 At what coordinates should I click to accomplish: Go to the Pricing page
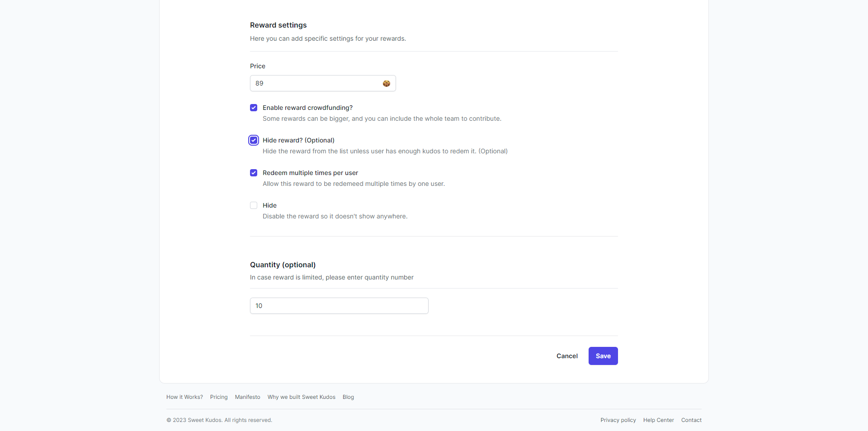pos(219,397)
